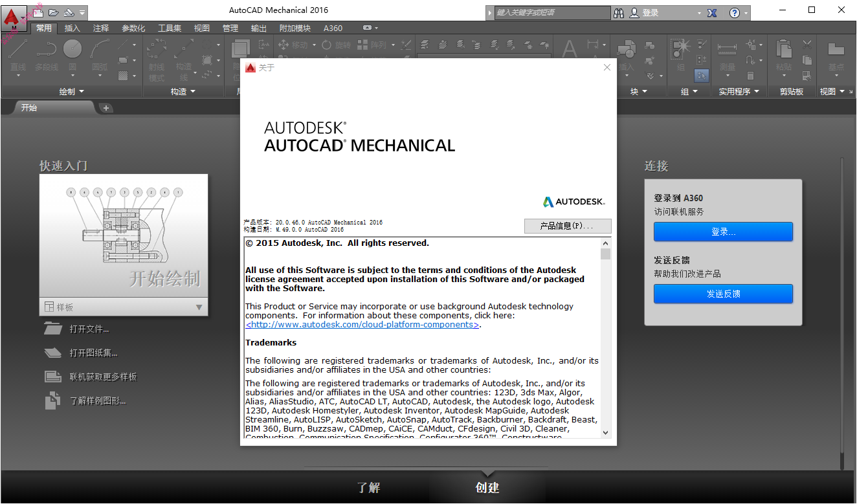Click the large text A tool icon
The width and height of the screenshot is (857, 504).
[570, 50]
